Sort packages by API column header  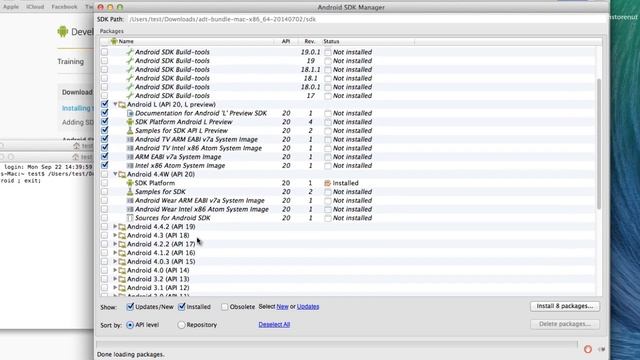(286, 41)
